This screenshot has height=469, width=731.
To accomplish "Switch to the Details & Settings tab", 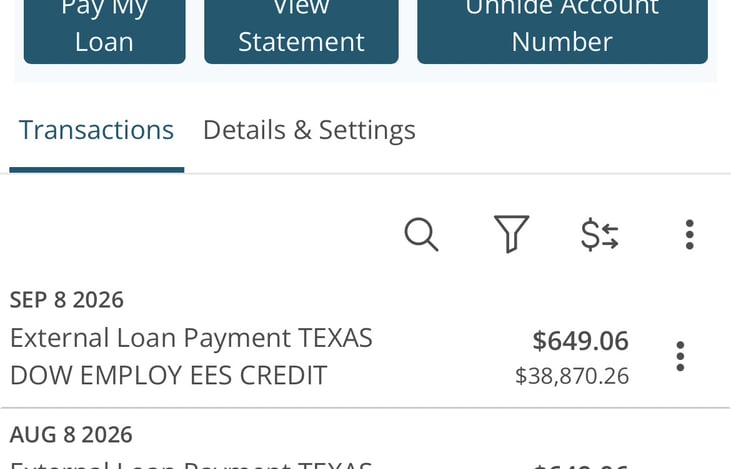I will coord(309,130).
